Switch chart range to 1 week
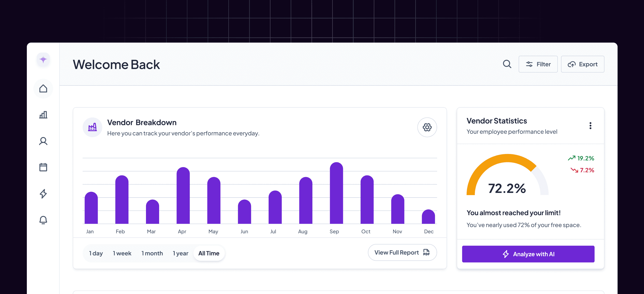The height and width of the screenshot is (294, 644). click(x=122, y=253)
